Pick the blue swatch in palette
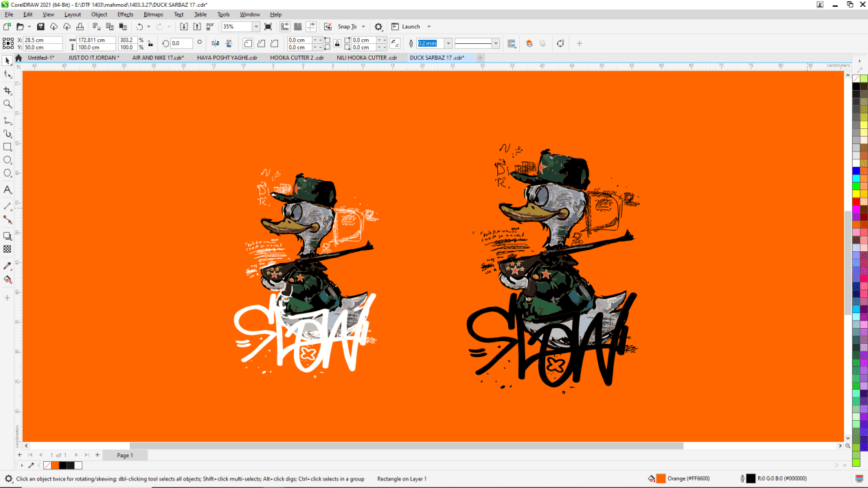The image size is (868, 488). 856,171
